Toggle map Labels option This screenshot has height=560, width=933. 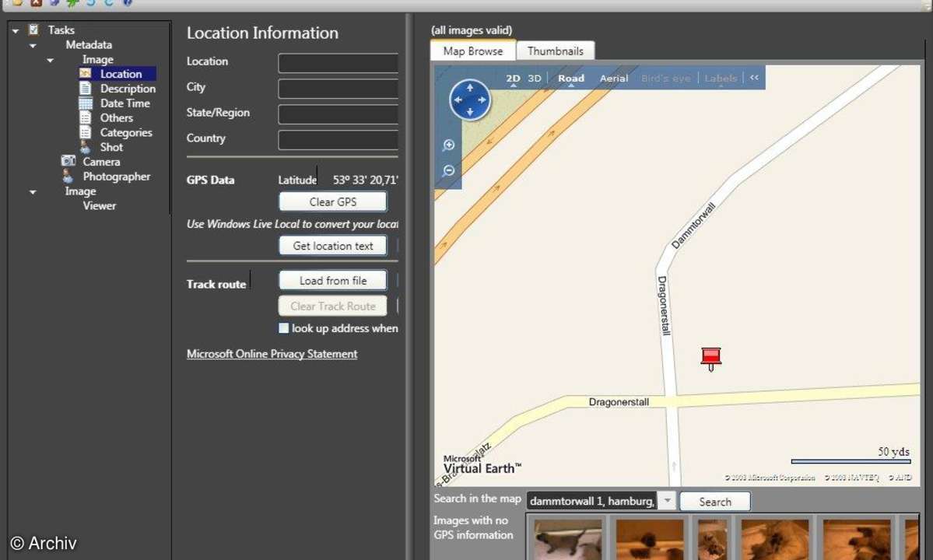pyautogui.click(x=721, y=78)
